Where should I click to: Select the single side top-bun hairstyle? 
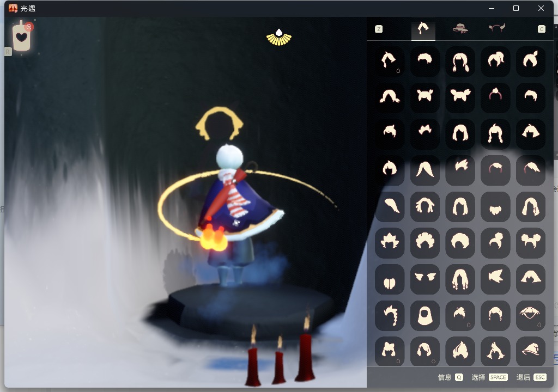coord(495,243)
